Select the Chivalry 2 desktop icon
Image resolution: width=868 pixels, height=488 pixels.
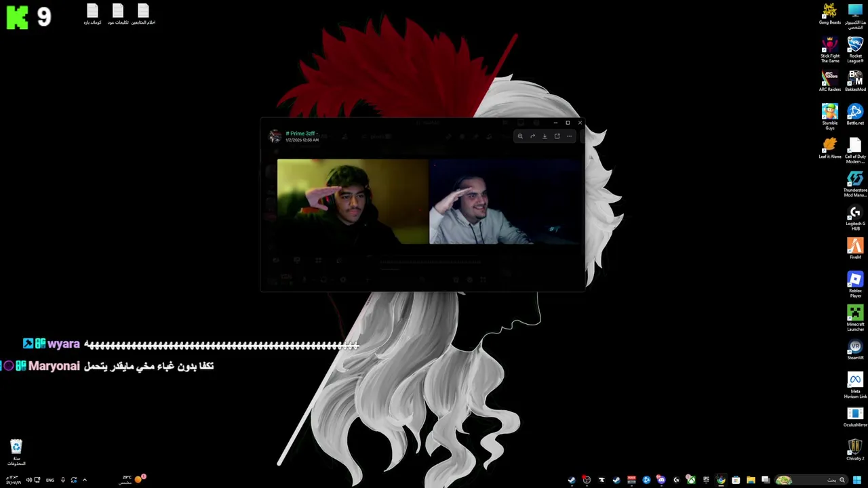point(855,450)
